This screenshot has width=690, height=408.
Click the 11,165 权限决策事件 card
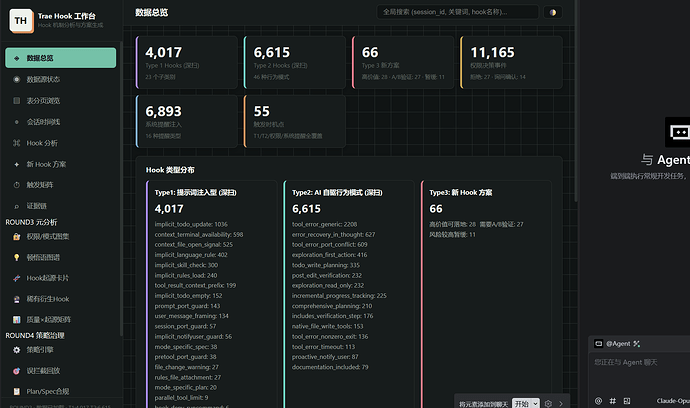[x=511, y=62]
